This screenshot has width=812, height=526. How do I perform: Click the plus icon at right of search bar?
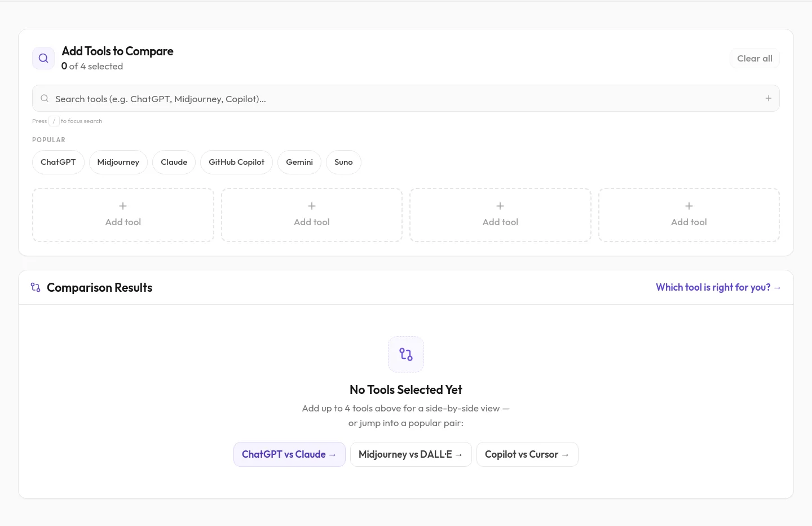click(x=768, y=98)
